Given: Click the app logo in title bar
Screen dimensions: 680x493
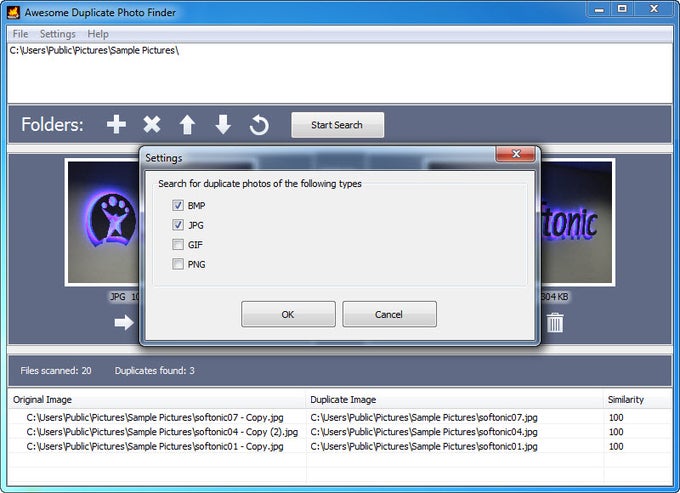Looking at the screenshot, I should coord(13,12).
